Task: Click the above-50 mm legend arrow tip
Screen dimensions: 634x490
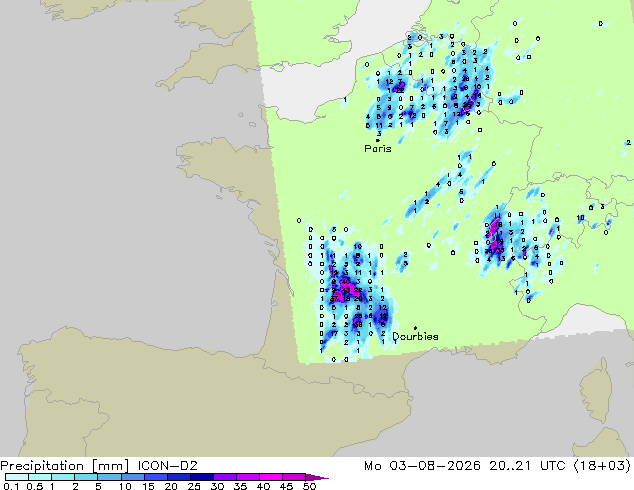Action: pyautogui.click(x=317, y=477)
